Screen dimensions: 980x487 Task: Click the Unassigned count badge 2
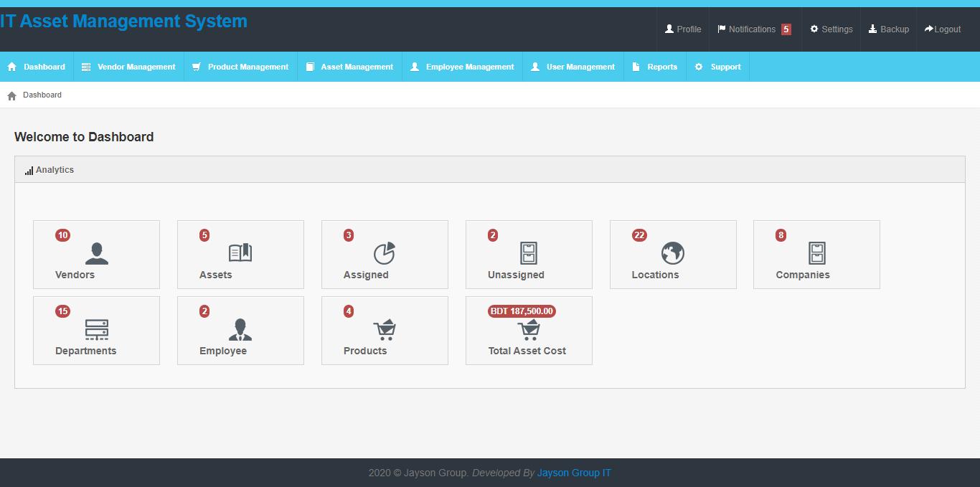click(493, 235)
